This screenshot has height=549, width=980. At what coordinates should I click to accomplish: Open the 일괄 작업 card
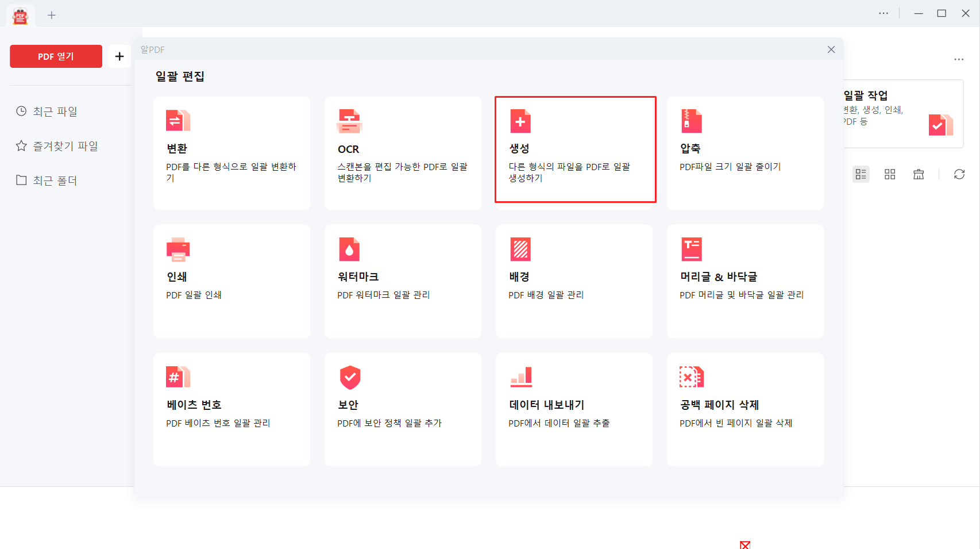[903, 114]
